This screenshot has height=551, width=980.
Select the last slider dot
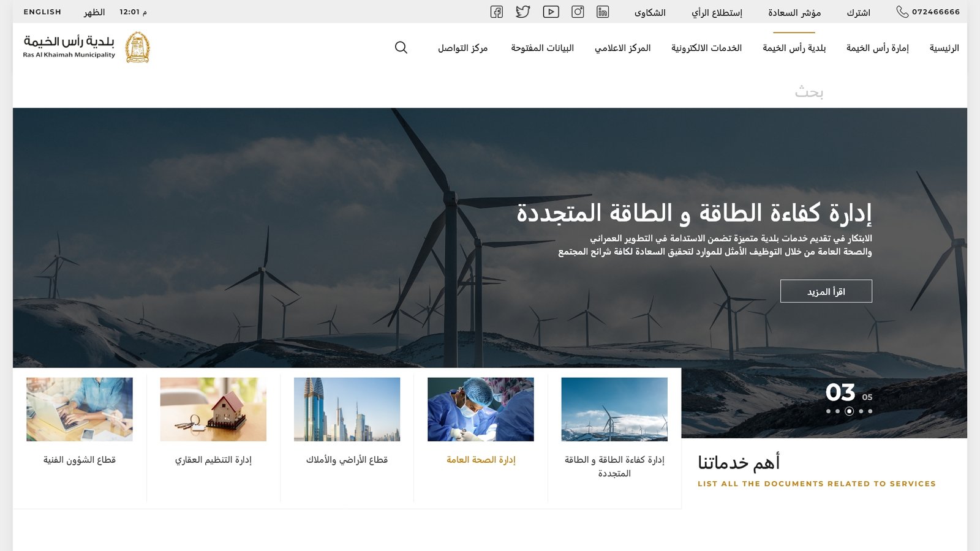coord(870,411)
